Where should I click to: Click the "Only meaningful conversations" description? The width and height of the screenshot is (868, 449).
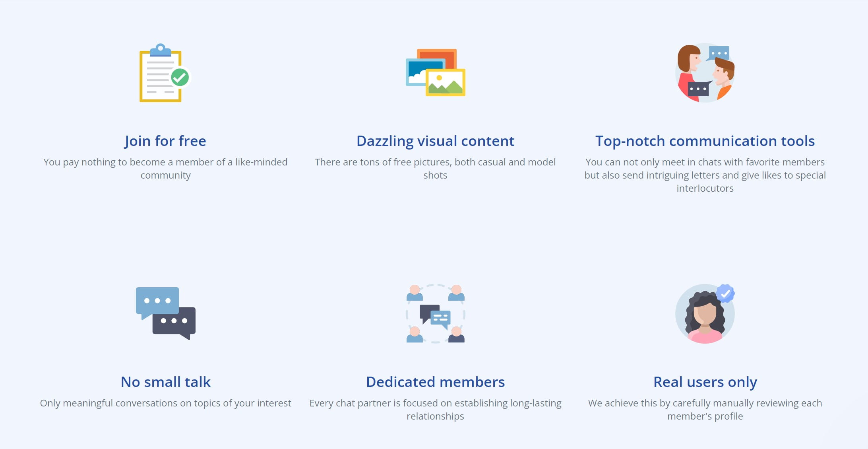165,403
